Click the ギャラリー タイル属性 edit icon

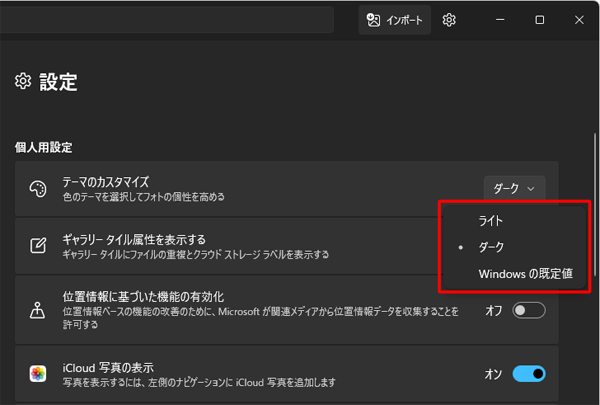(38, 246)
